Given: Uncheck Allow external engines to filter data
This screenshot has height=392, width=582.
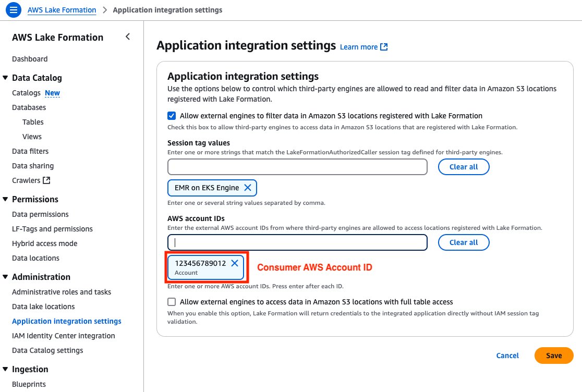Looking at the screenshot, I should point(172,116).
